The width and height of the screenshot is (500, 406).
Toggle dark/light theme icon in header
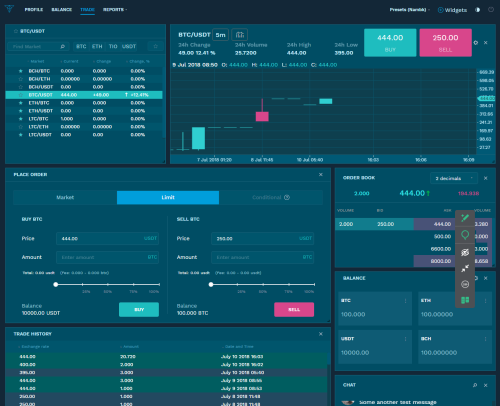pos(478,10)
